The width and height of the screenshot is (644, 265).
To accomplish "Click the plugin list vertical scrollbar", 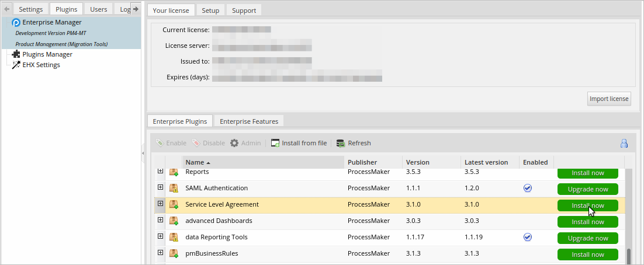I will click(x=629, y=216).
